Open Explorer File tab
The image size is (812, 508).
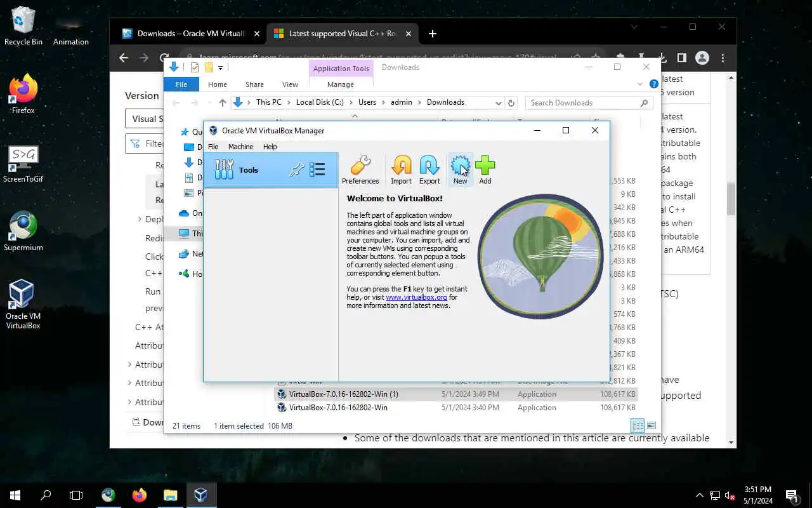click(x=181, y=84)
